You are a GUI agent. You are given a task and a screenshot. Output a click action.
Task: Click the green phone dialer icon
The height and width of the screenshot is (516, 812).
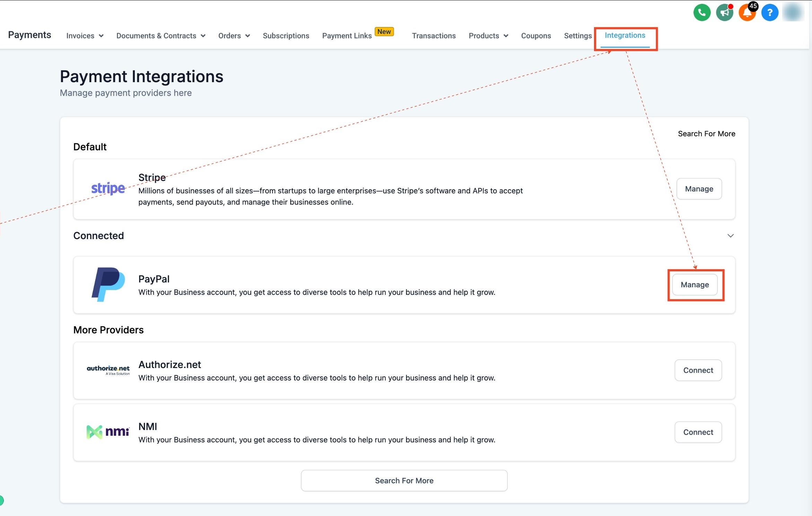click(x=702, y=13)
